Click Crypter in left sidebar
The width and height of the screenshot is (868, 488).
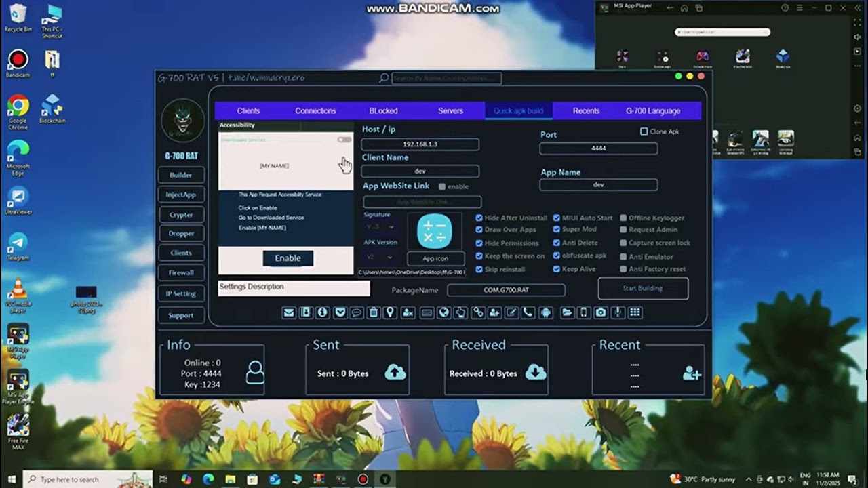click(x=181, y=215)
